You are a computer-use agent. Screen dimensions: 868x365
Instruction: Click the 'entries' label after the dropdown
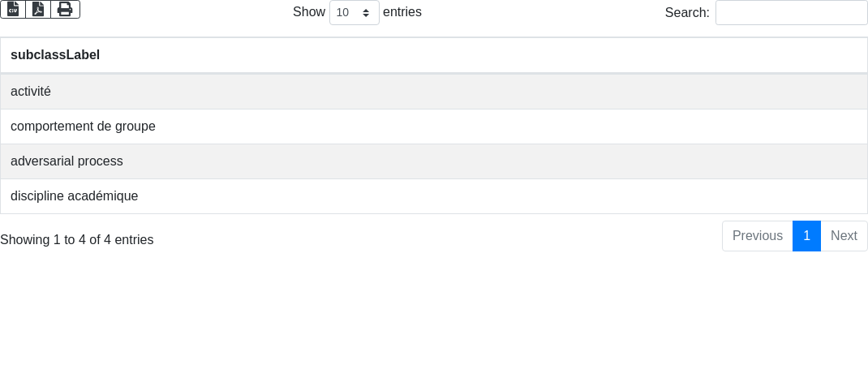point(402,12)
